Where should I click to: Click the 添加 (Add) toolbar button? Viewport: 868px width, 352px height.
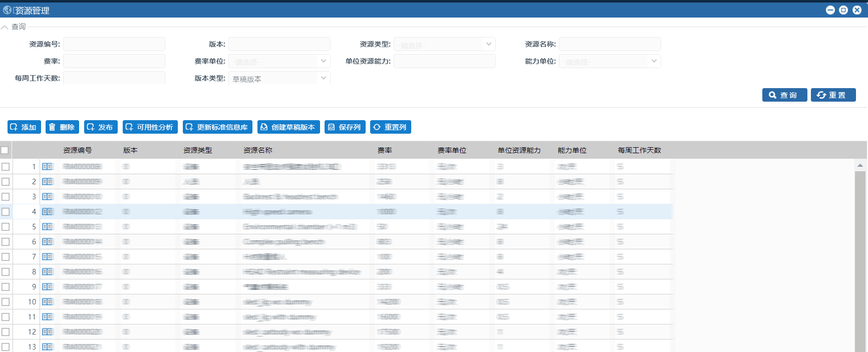pyautogui.click(x=24, y=127)
